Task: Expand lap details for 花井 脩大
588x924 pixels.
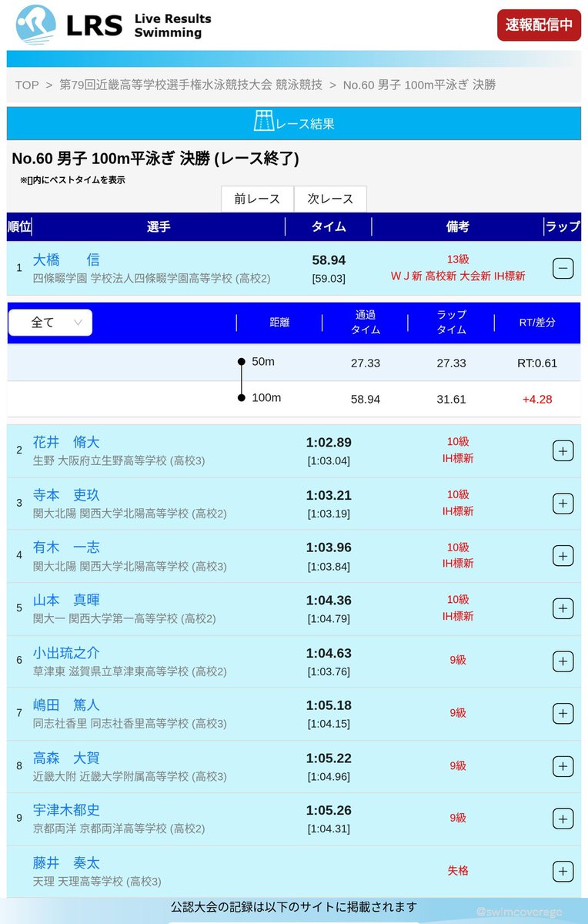Action: pos(563,450)
